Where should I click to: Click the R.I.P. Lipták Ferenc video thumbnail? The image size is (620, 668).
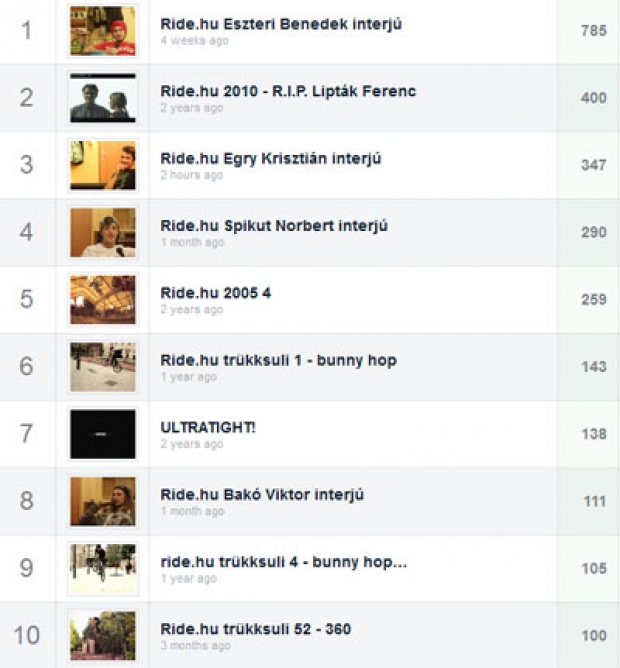[103, 98]
